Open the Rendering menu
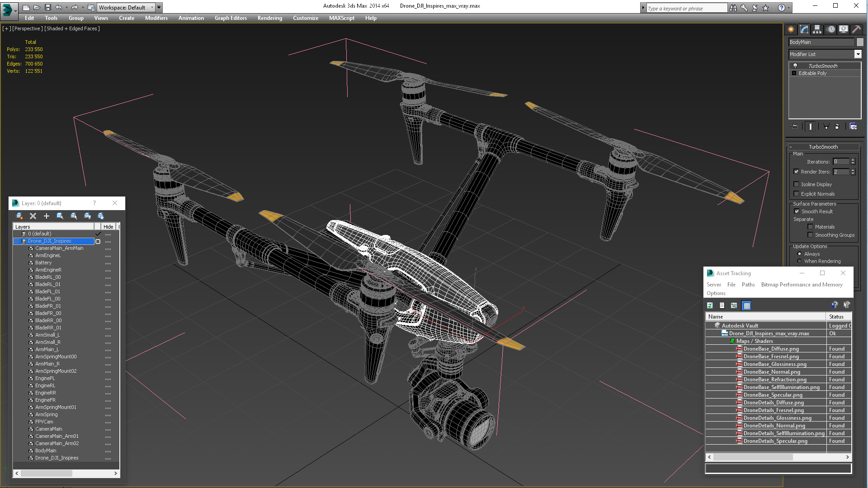Image resolution: width=868 pixels, height=488 pixels. (270, 18)
